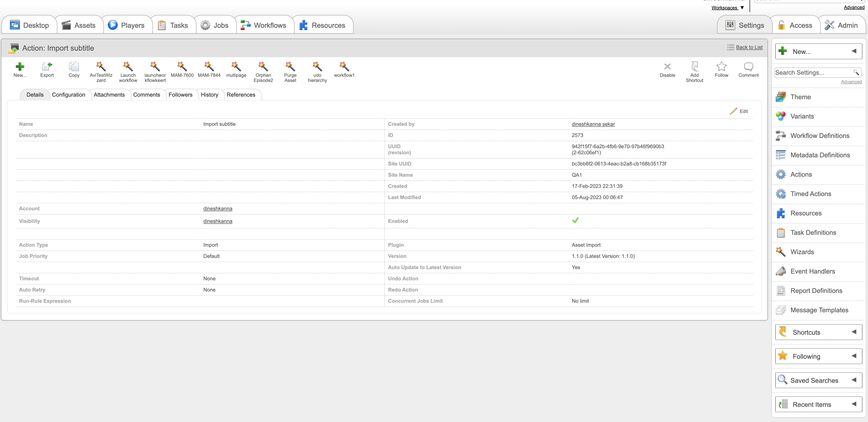Launch the MAM-7600 wizard icon
The height and width of the screenshot is (422, 868).
[x=182, y=67]
